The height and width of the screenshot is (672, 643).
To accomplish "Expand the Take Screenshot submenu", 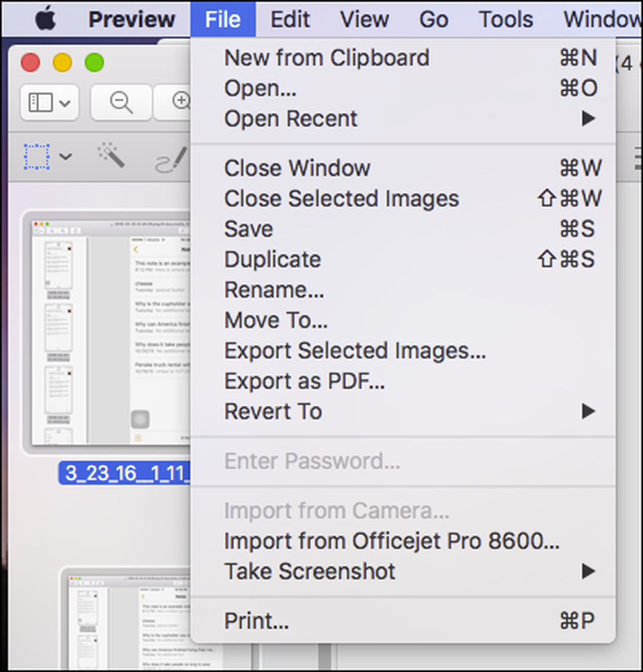I will tap(403, 571).
